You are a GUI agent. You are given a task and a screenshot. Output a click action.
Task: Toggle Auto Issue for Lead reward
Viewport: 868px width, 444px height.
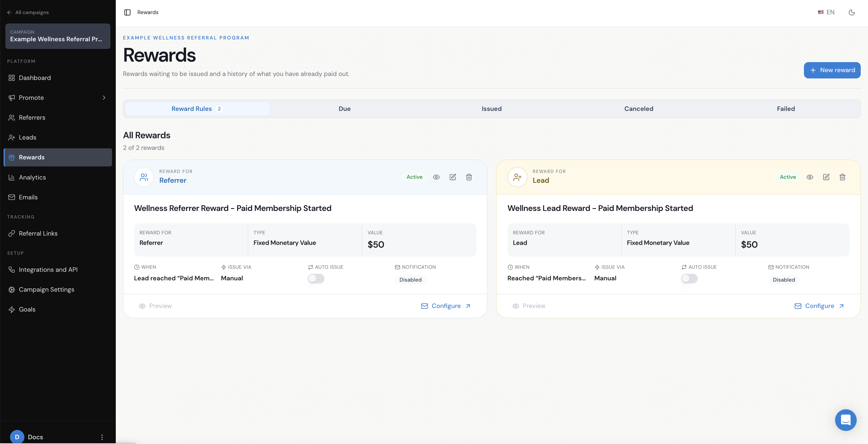(689, 278)
